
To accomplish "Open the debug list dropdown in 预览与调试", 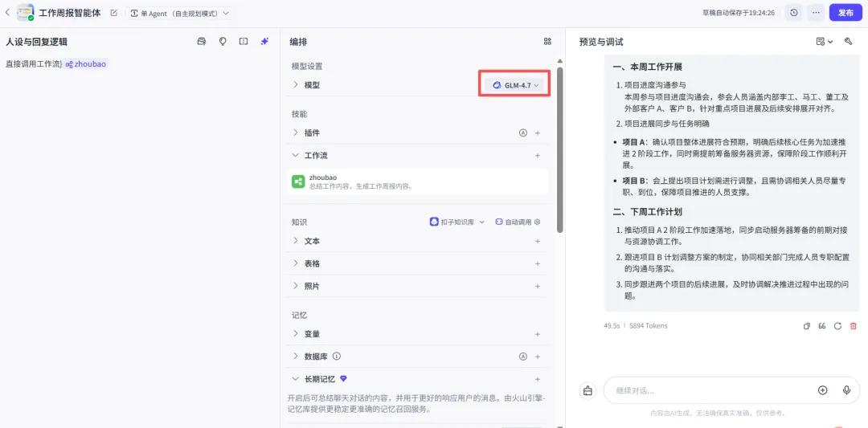I will (x=825, y=42).
